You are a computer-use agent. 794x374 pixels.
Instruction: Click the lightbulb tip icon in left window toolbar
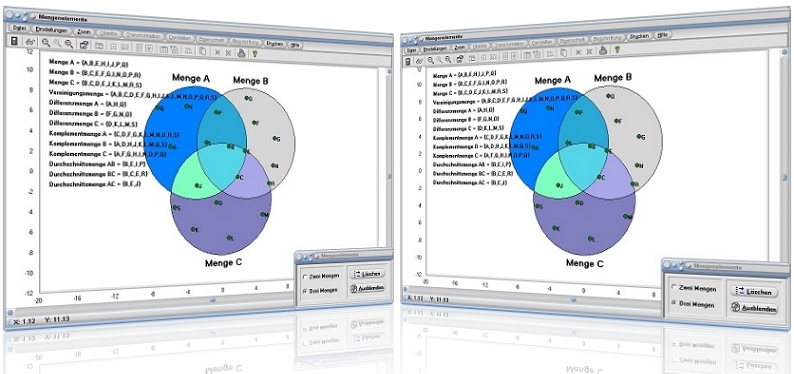pos(255,53)
